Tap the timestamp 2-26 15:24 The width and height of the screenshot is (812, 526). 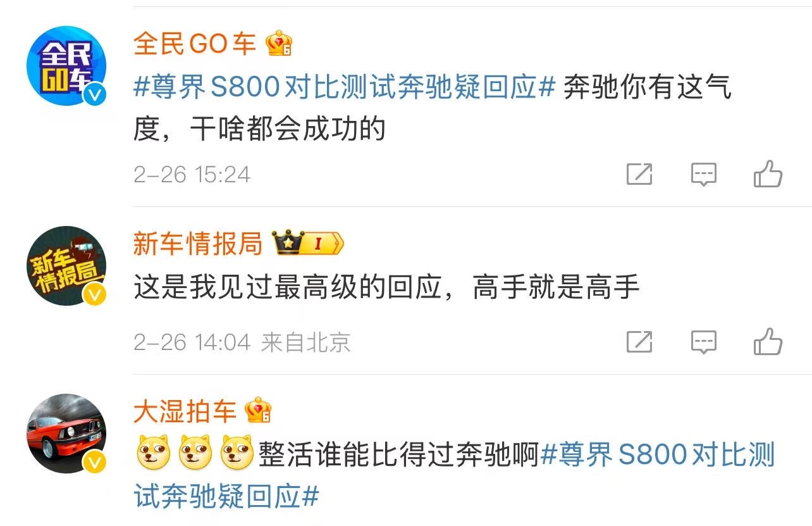192,174
